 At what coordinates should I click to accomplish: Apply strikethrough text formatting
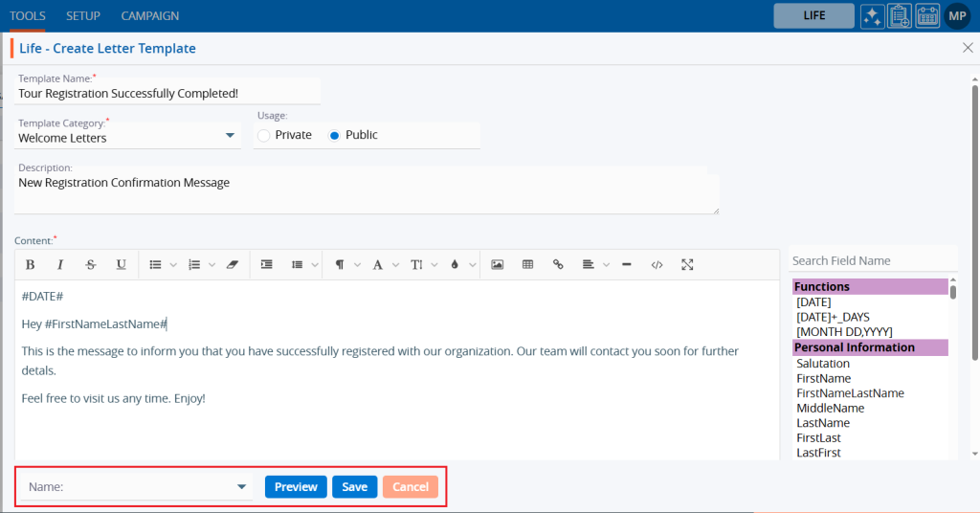(90, 265)
